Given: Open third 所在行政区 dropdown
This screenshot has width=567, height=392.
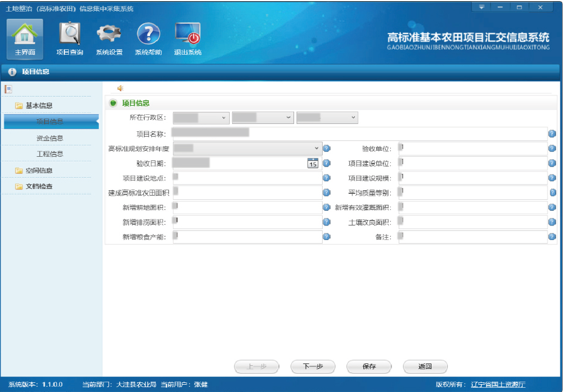Looking at the screenshot, I should tap(327, 118).
